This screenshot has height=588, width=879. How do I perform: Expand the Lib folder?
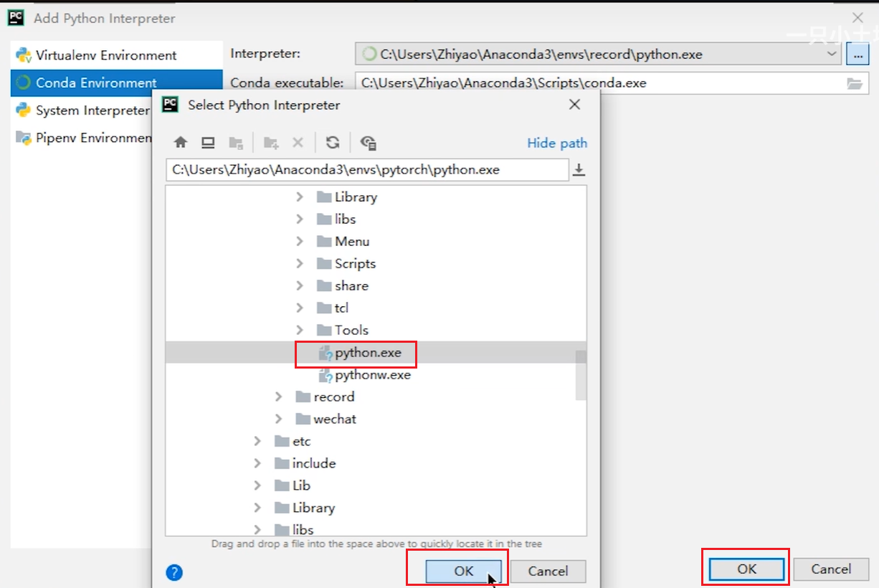pos(257,485)
